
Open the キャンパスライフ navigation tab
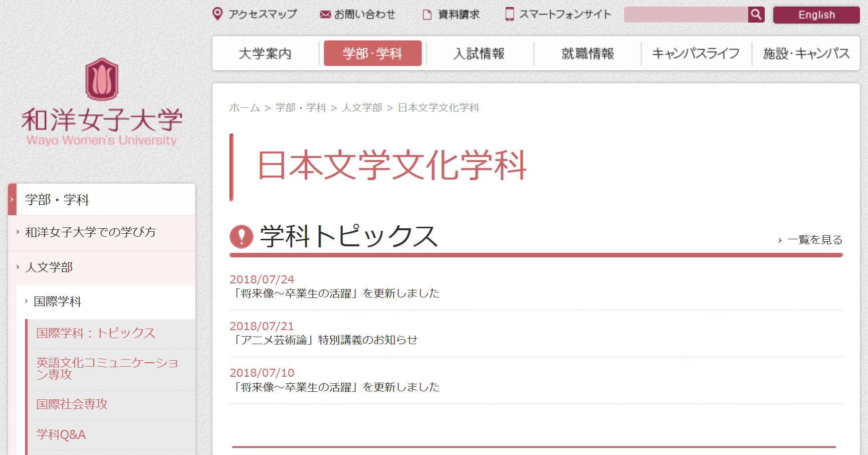[x=696, y=53]
